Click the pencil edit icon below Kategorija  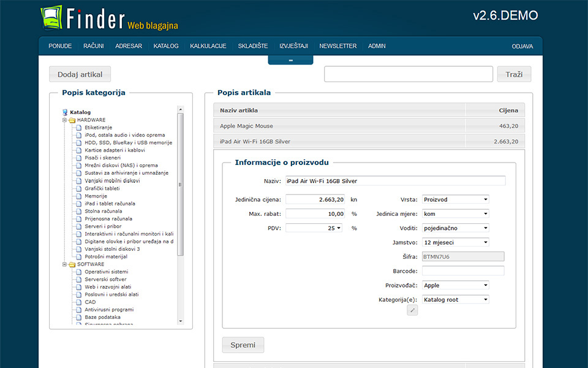tap(412, 310)
